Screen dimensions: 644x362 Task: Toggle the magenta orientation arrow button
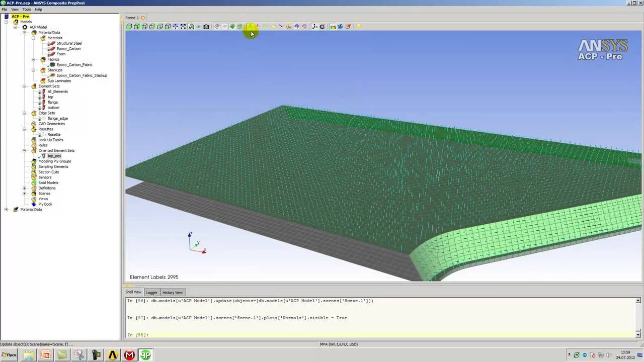(x=258, y=27)
